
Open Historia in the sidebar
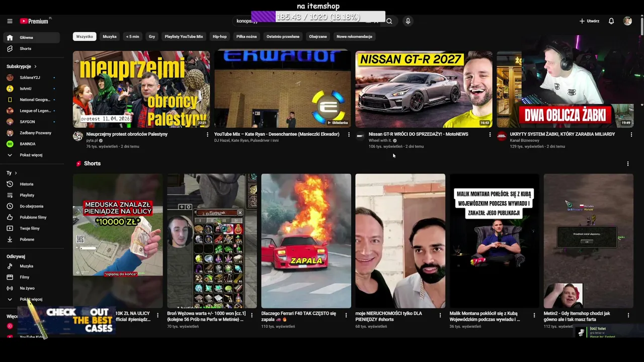click(31, 184)
